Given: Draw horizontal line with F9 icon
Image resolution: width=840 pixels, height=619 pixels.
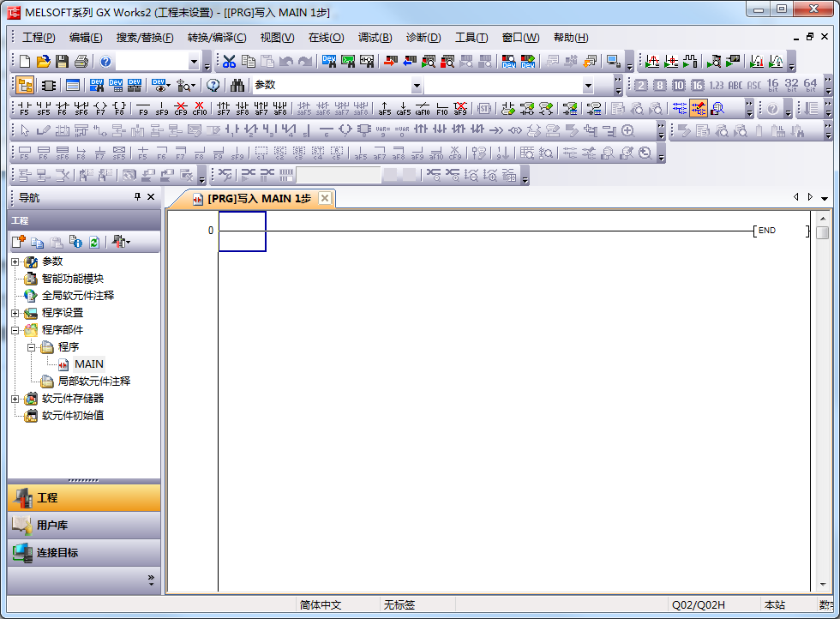Looking at the screenshot, I should coord(143,109).
